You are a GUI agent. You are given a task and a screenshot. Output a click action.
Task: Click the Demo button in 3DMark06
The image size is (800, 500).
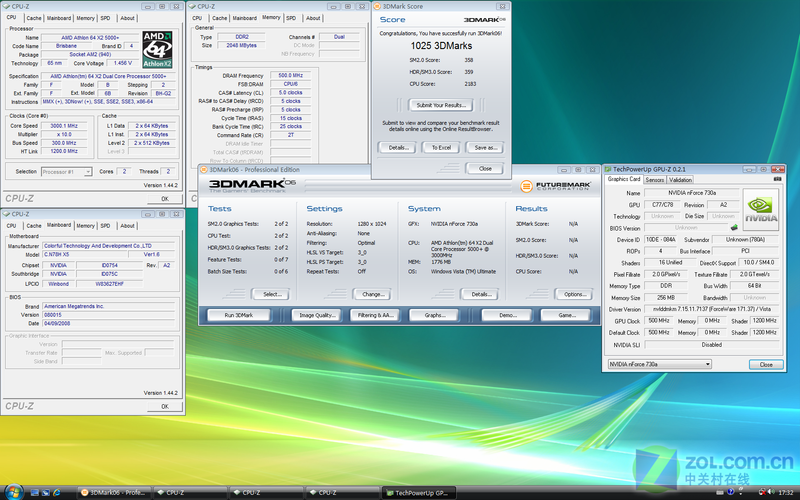[508, 315]
